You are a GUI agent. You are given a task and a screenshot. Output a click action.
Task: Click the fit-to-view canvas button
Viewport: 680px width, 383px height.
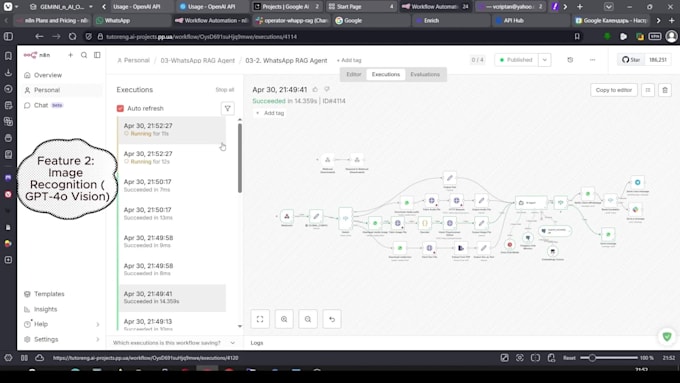tap(260, 319)
